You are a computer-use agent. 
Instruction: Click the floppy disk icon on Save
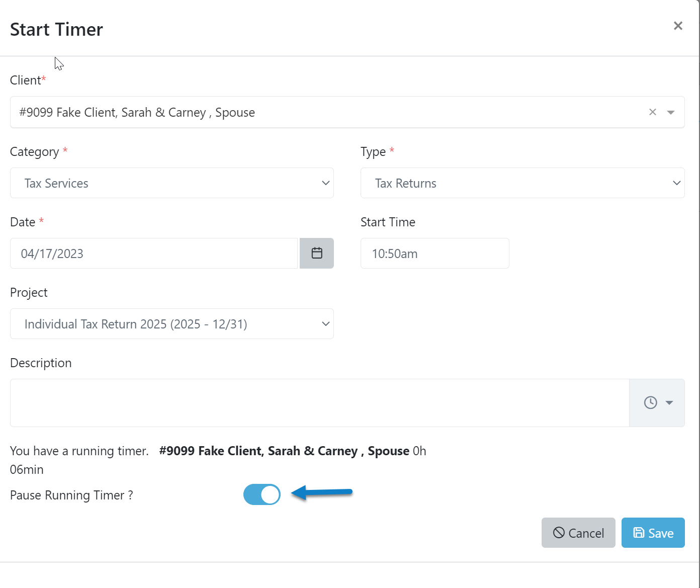click(639, 532)
